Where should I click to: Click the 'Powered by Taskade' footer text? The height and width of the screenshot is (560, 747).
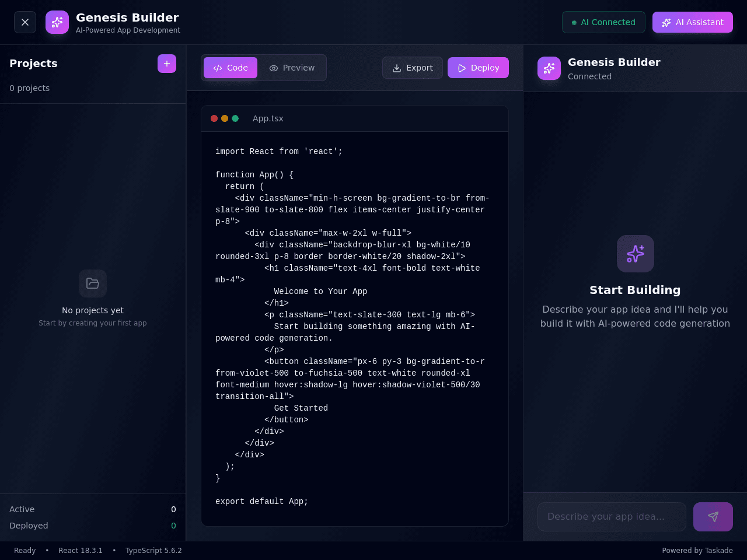(x=697, y=551)
